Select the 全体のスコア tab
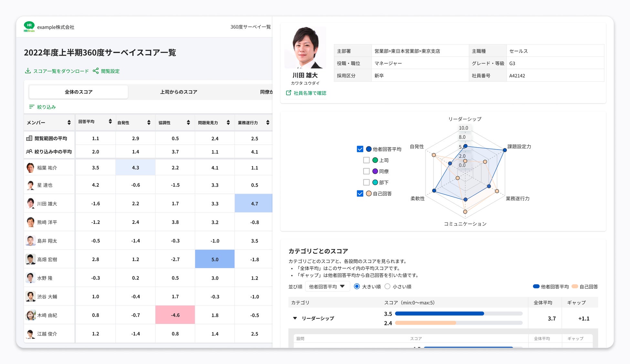 [x=79, y=92]
